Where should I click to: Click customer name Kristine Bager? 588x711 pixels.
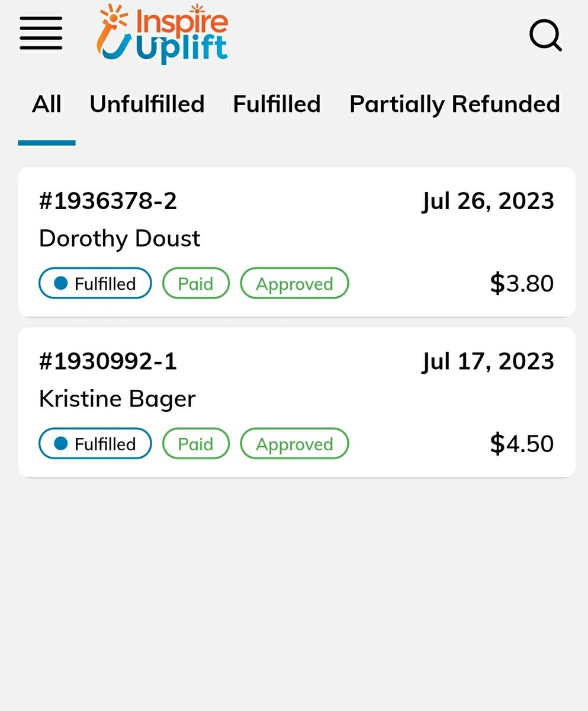click(117, 399)
